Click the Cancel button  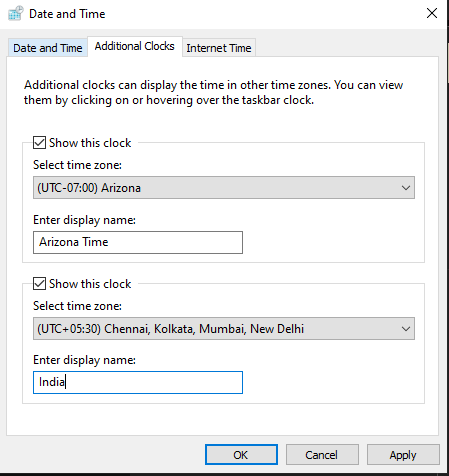pyautogui.click(x=322, y=455)
